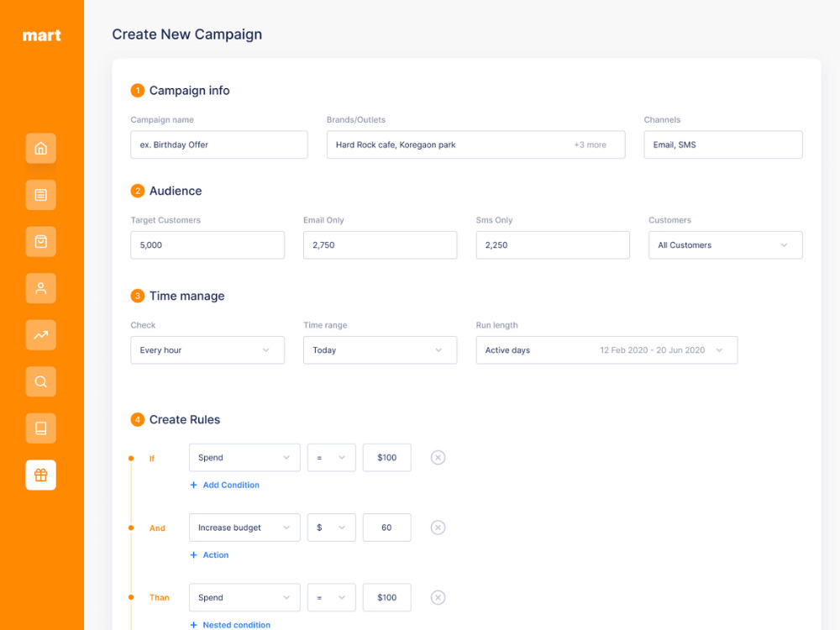Viewport: 840px width, 630px height.
Task: Remove the Increase budget rule row
Action: [x=438, y=528]
